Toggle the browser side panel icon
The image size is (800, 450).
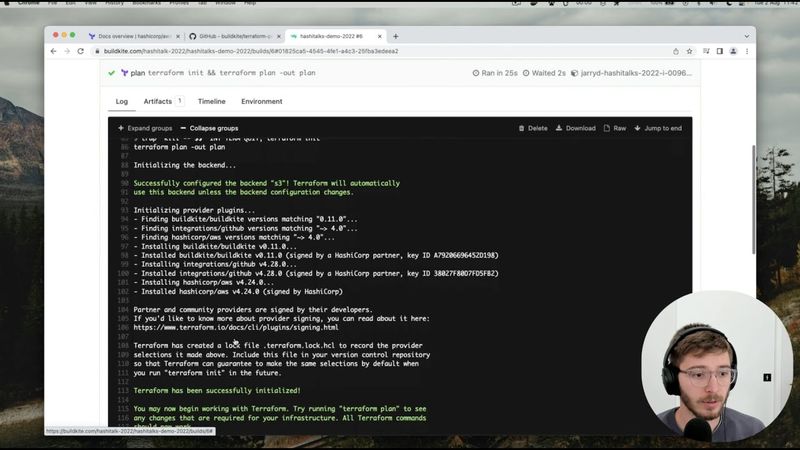[x=719, y=51]
